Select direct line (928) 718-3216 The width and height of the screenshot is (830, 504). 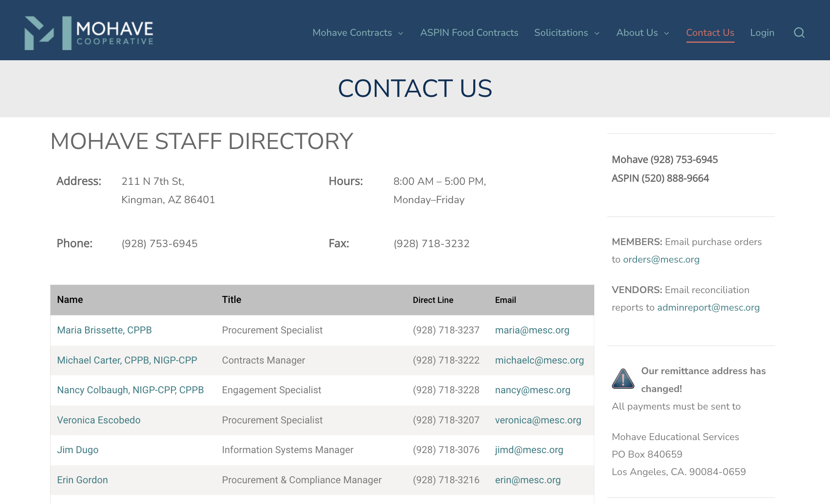click(446, 480)
